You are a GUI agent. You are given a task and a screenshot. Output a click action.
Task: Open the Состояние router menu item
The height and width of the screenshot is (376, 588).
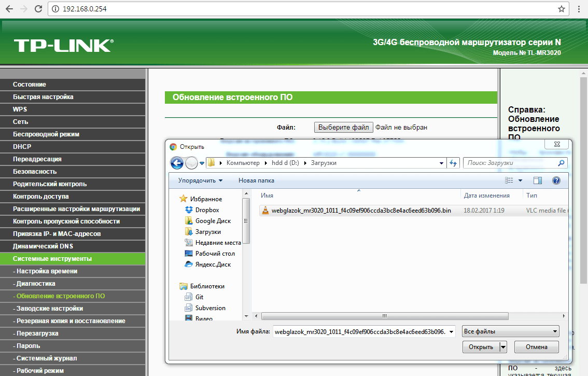click(30, 85)
